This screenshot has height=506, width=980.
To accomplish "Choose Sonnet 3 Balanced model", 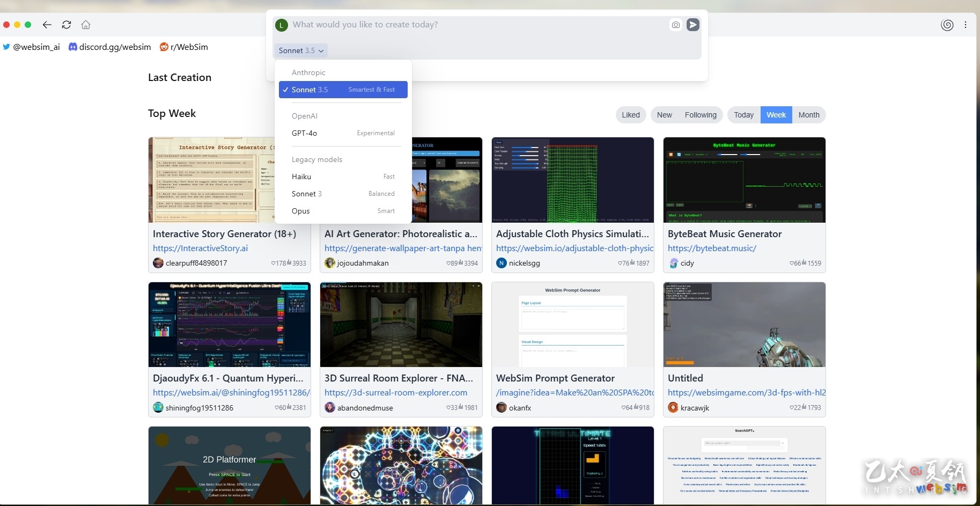I will tap(343, 194).
